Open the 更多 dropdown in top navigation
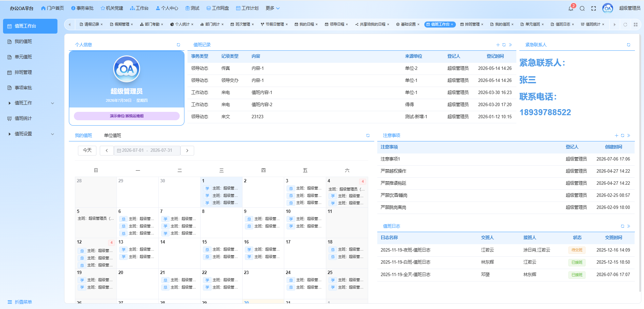Screen dimensions: 644x309 point(272,8)
